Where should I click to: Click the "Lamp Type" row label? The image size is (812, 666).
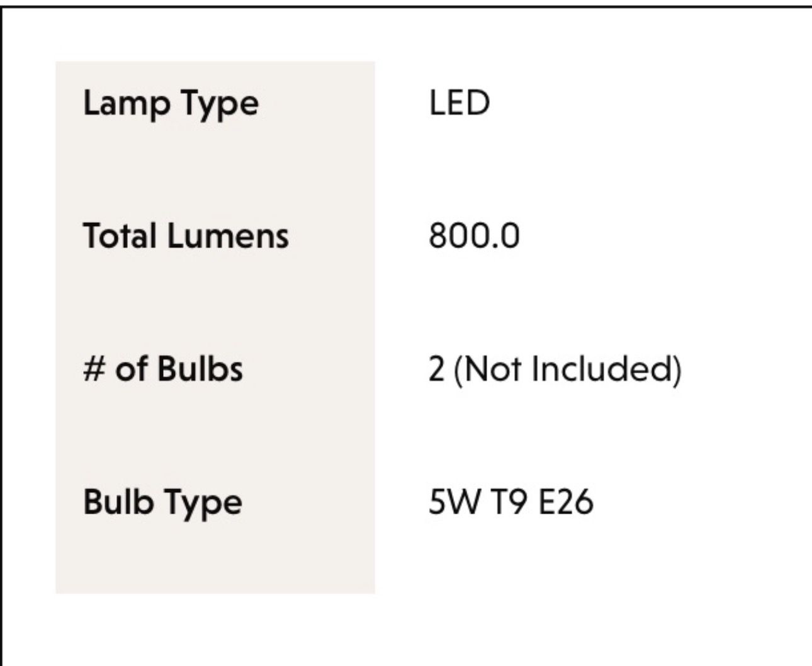(171, 103)
